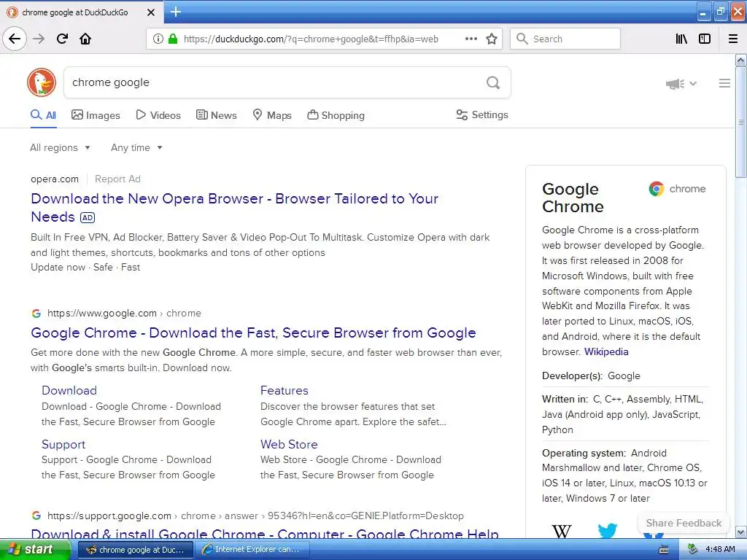Click the 4:48 AM taskbar clock

(720, 550)
